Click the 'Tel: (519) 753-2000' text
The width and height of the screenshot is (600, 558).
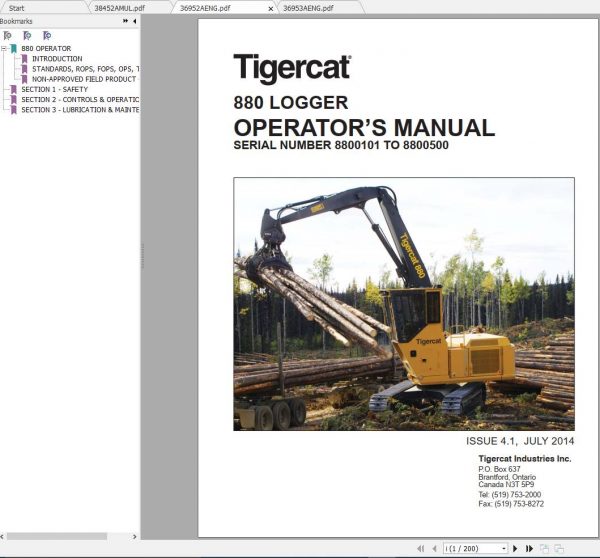[x=509, y=494]
